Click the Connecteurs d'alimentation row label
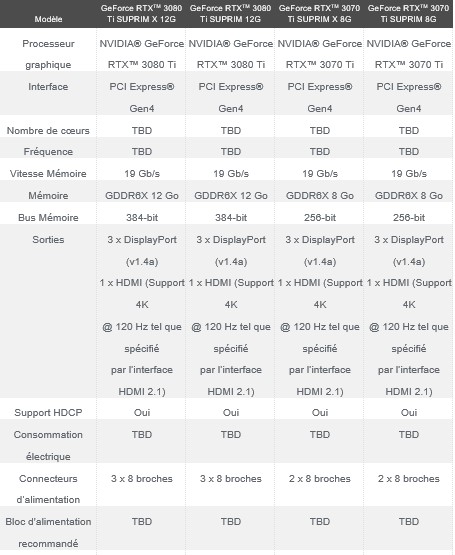This screenshot has width=455, height=555. coord(48,489)
